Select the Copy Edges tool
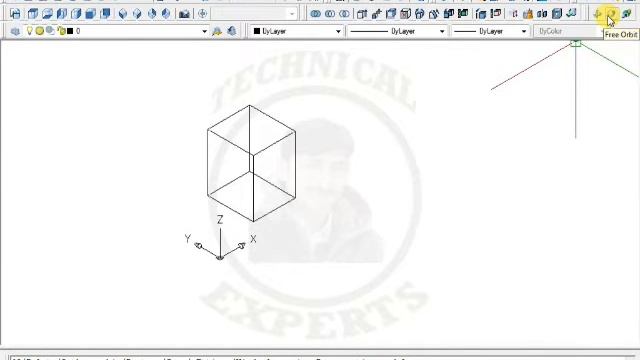Screen dimensions: 640x360 (481, 14)
